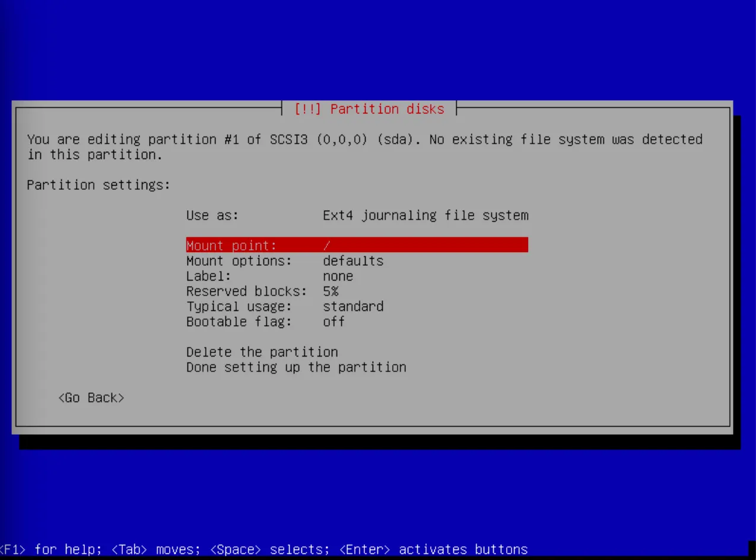The image size is (756, 560).
Task: Click the '<Enter> activates buttons' status hint
Action: (x=433, y=549)
